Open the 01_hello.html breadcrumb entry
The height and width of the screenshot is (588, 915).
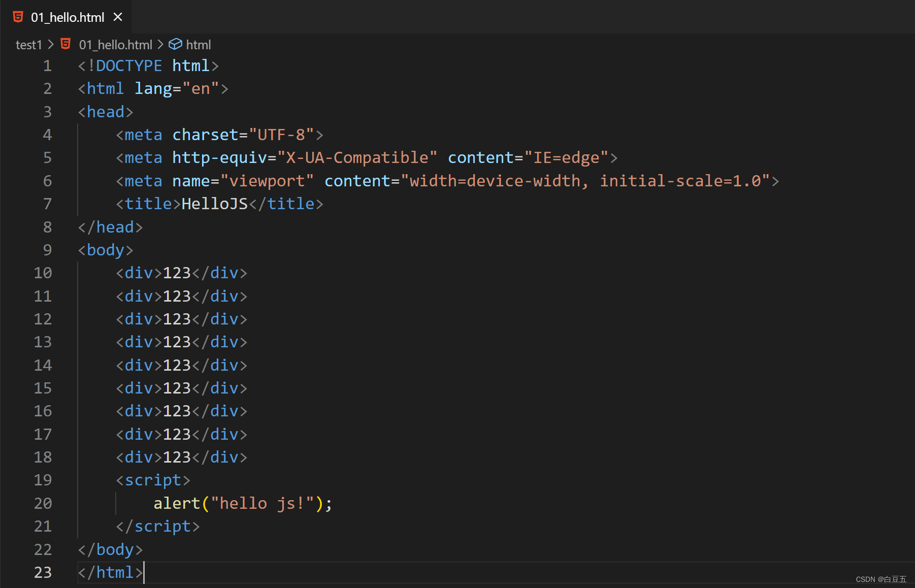115,45
